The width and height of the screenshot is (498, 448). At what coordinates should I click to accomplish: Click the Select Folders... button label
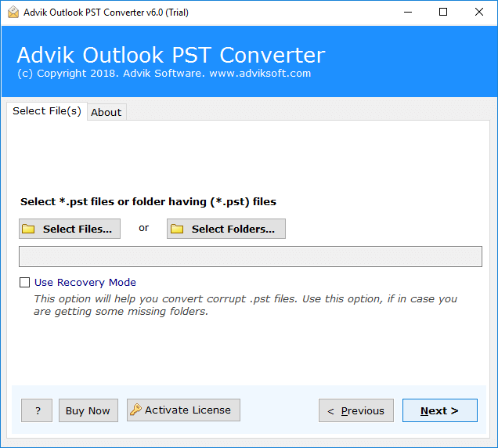[x=233, y=229]
